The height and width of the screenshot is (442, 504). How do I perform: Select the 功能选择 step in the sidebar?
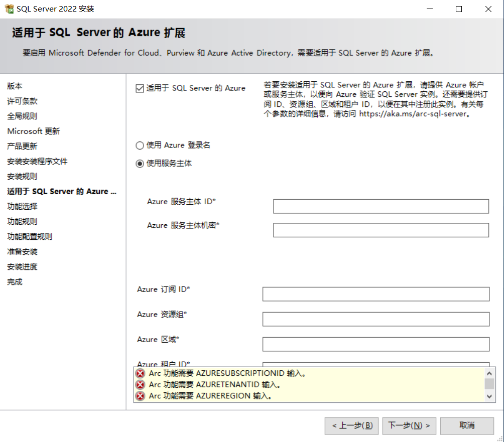[22, 206]
